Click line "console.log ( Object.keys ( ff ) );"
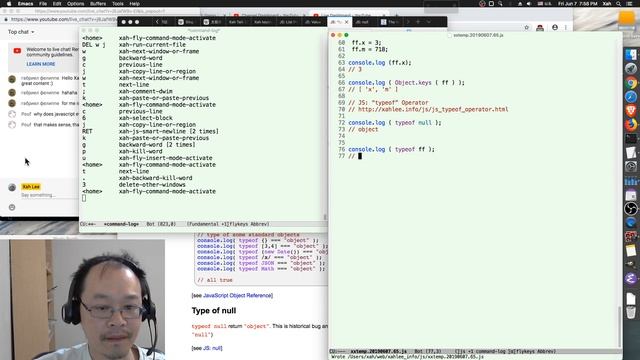Screen dimensions: 640x360 click(x=406, y=82)
